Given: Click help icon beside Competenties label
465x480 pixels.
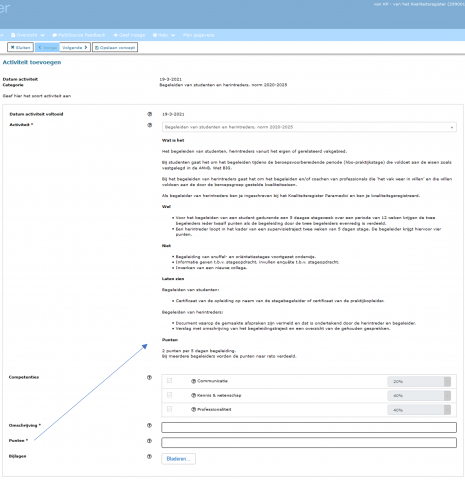Looking at the screenshot, I should click(x=149, y=377).
